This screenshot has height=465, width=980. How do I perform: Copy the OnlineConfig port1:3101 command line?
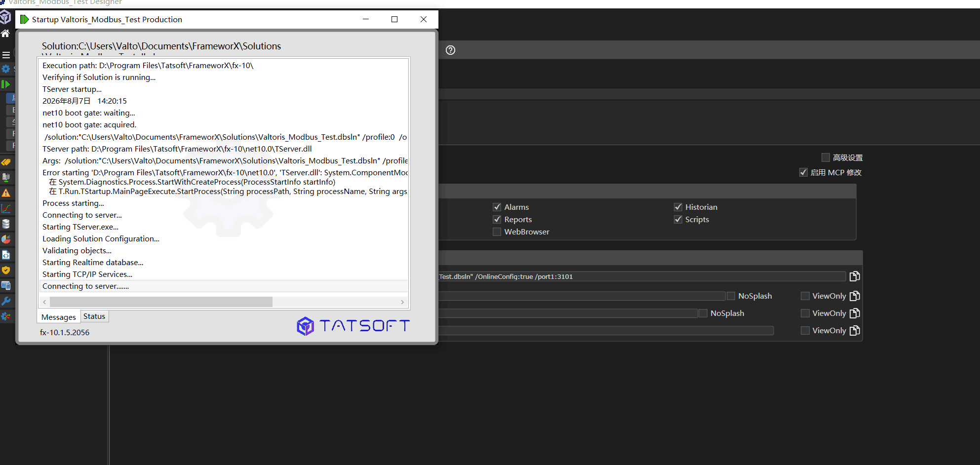855,276
